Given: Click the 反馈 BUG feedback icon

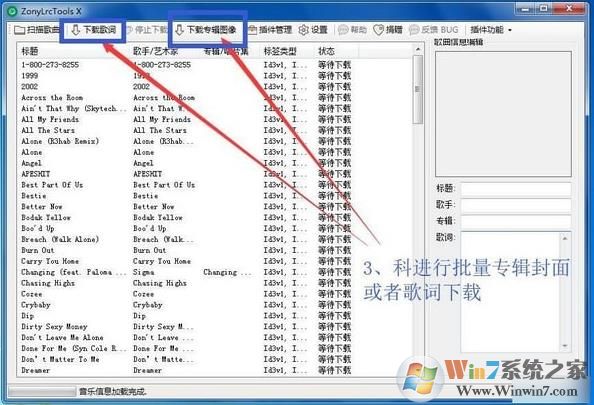Looking at the screenshot, I should pyautogui.click(x=414, y=30).
